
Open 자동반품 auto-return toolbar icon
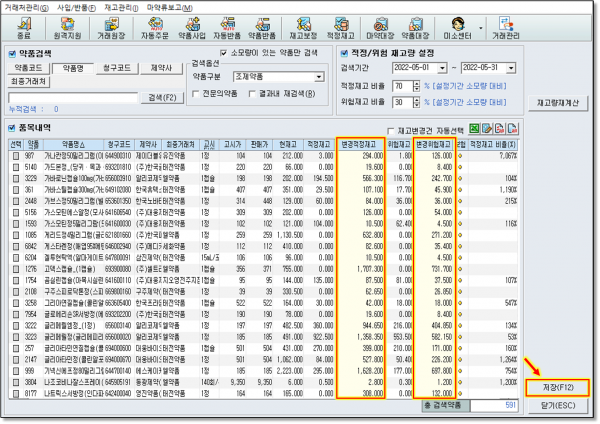226,27
